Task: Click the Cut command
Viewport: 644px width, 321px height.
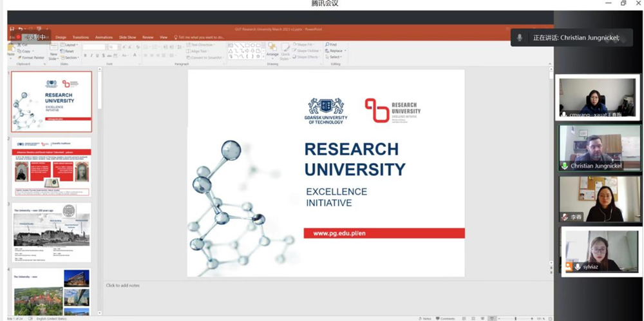Action: pos(23,44)
